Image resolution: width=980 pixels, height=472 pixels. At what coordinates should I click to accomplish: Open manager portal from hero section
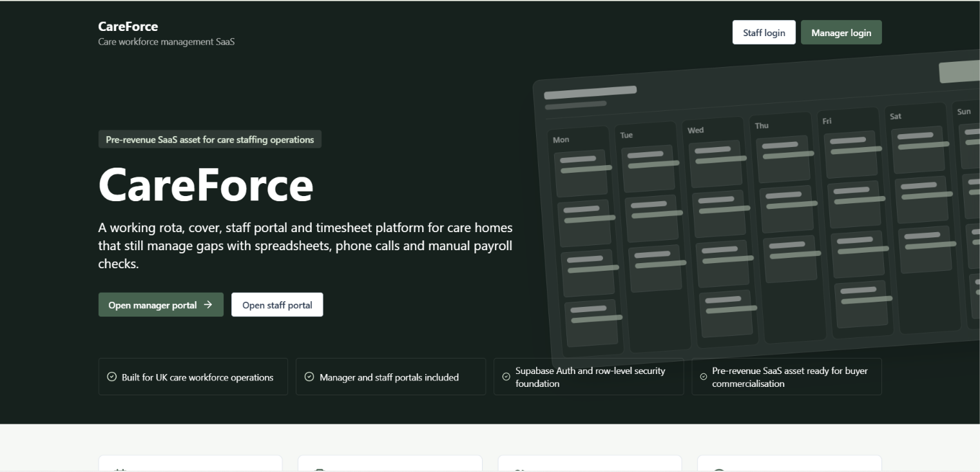click(x=160, y=305)
